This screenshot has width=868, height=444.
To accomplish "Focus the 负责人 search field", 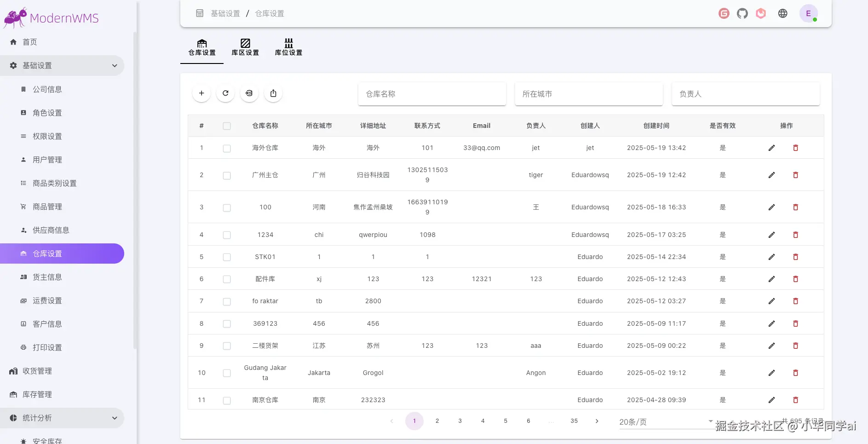I will click(746, 94).
